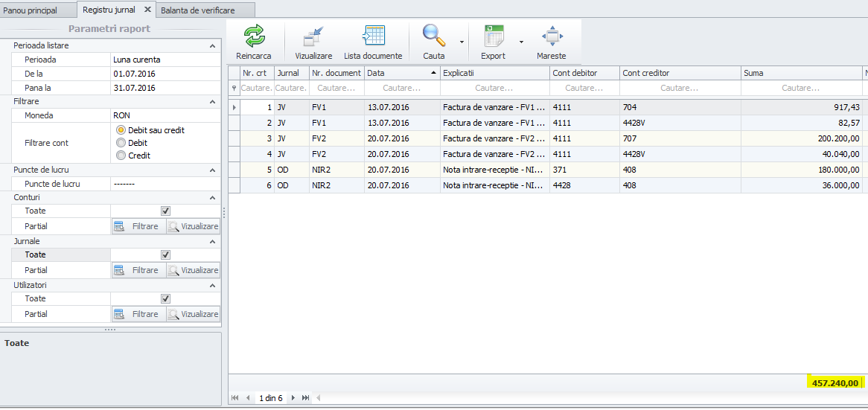The width and height of the screenshot is (868, 410).
Task: Collapse the Perioada listare section
Action: point(212,45)
